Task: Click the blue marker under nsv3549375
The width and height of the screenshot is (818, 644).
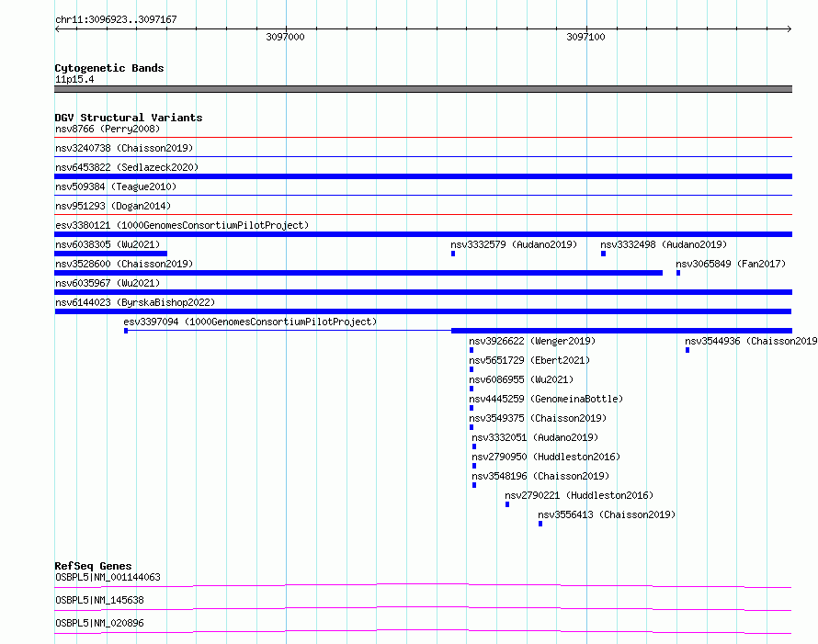Action: tap(471, 427)
